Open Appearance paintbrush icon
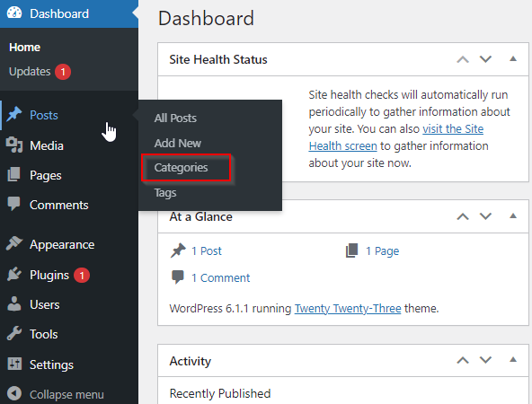The image size is (532, 404). click(14, 243)
